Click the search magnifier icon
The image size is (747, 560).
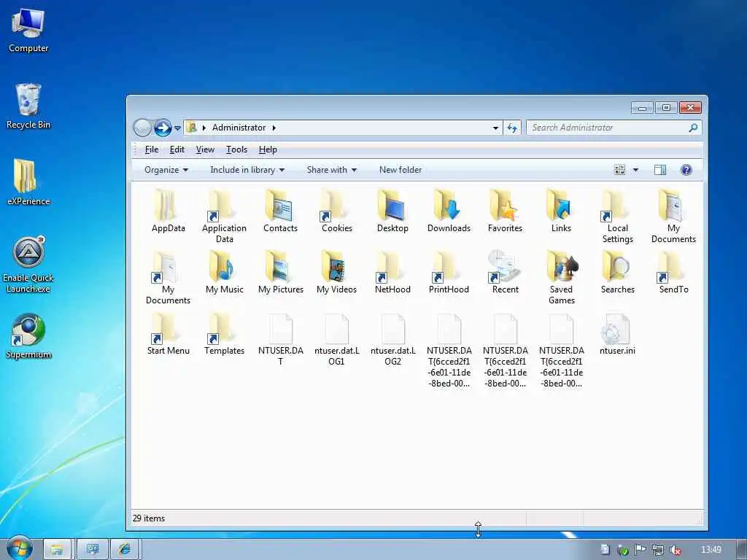pos(693,128)
